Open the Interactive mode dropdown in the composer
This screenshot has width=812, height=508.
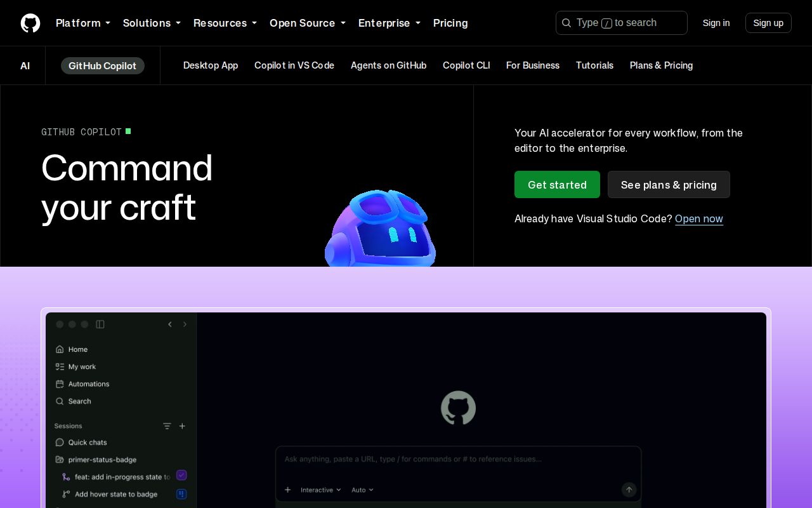click(320, 490)
